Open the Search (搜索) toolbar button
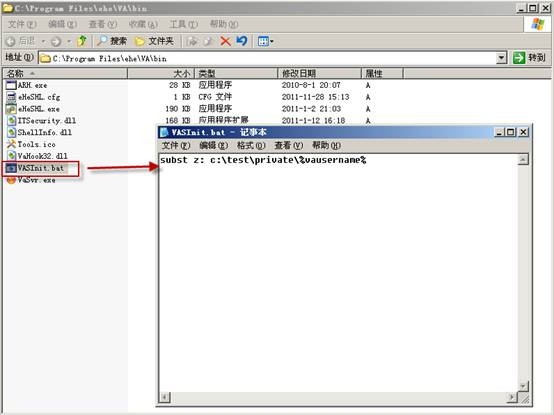The image size is (554, 415). pyautogui.click(x=112, y=41)
